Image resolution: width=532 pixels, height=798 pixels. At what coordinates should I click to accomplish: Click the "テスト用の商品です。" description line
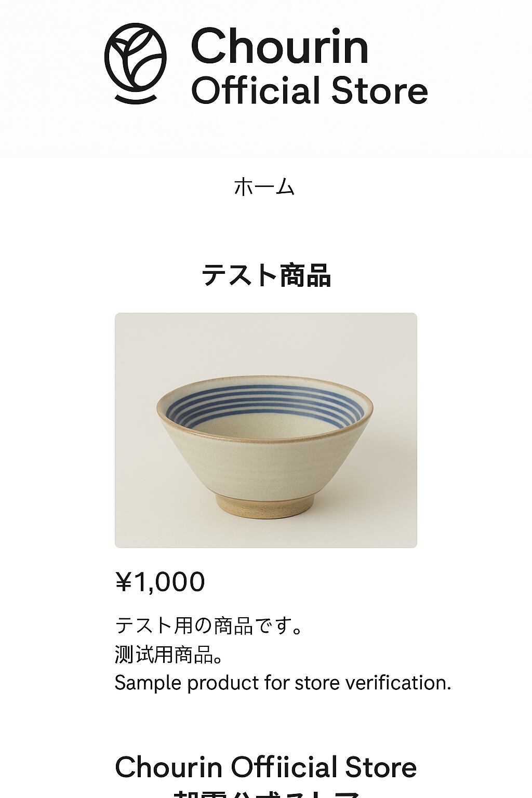click(209, 626)
